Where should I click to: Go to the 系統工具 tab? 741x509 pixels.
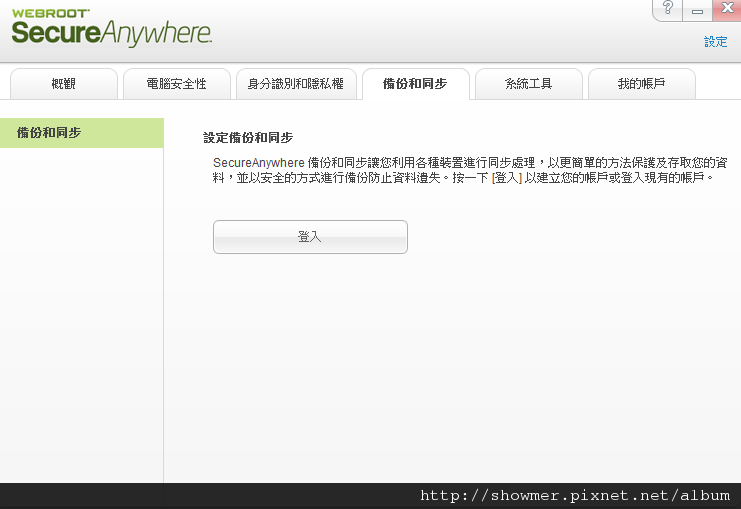pyautogui.click(x=529, y=84)
